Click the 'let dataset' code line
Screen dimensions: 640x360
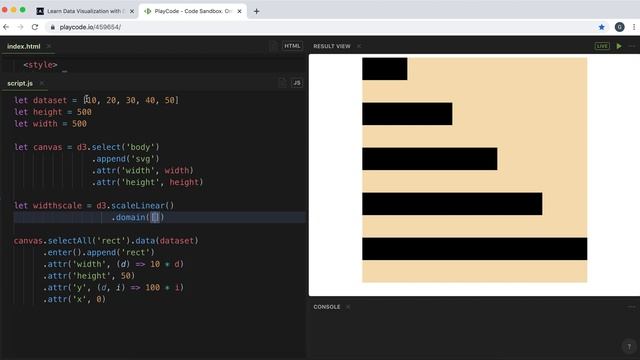coord(96,100)
